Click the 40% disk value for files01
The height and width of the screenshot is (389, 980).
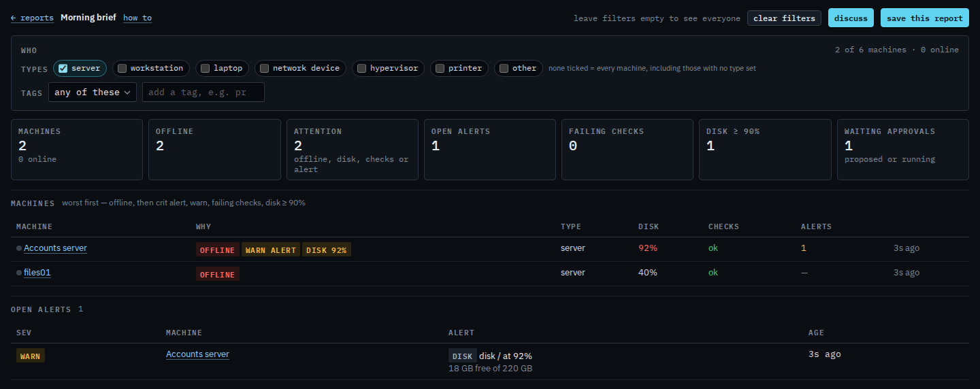pos(648,273)
